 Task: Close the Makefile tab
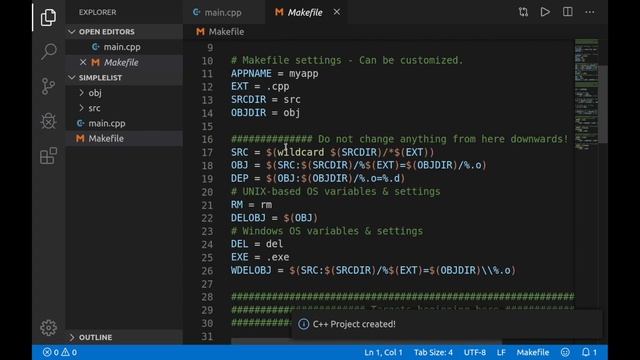tap(336, 12)
